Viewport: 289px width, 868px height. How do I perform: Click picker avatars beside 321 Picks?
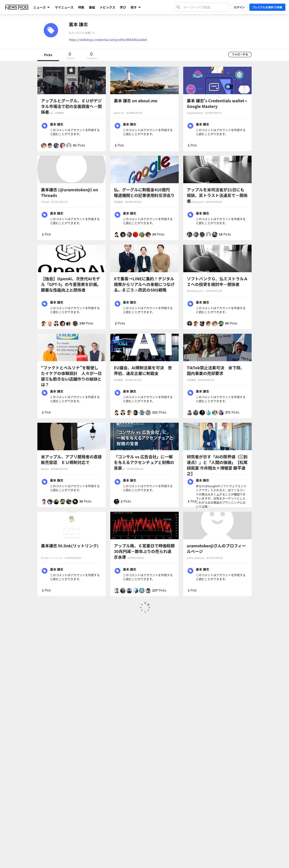point(132,412)
